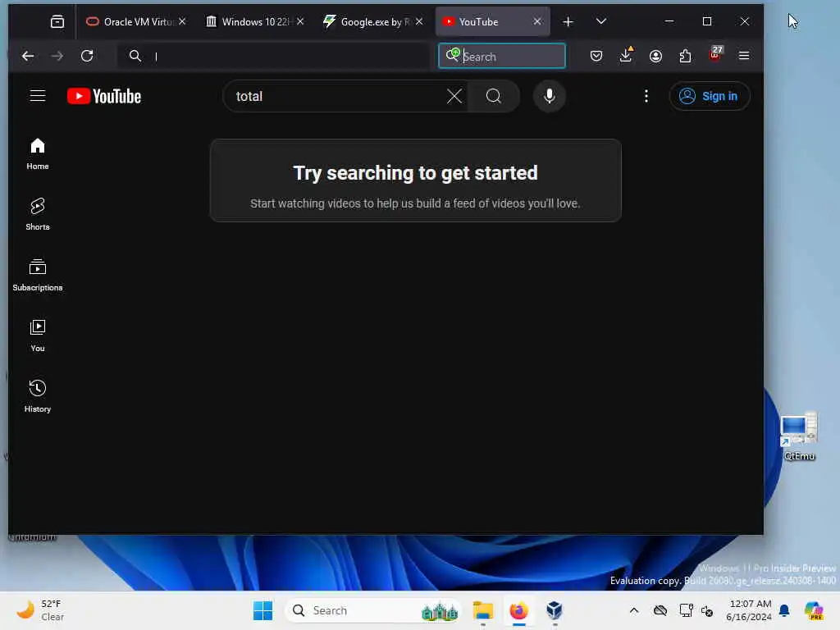Viewport: 840px width, 630px height.
Task: Open the You section in sidebar
Action: (38, 336)
